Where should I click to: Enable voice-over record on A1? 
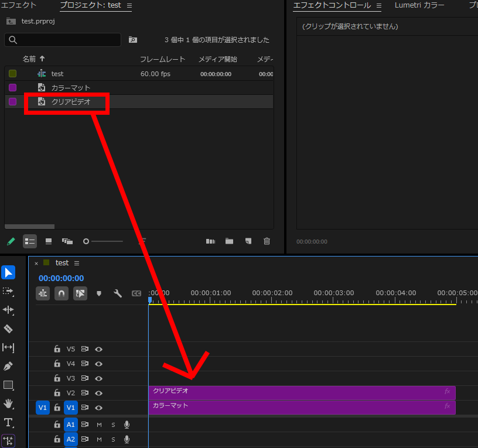(x=127, y=425)
